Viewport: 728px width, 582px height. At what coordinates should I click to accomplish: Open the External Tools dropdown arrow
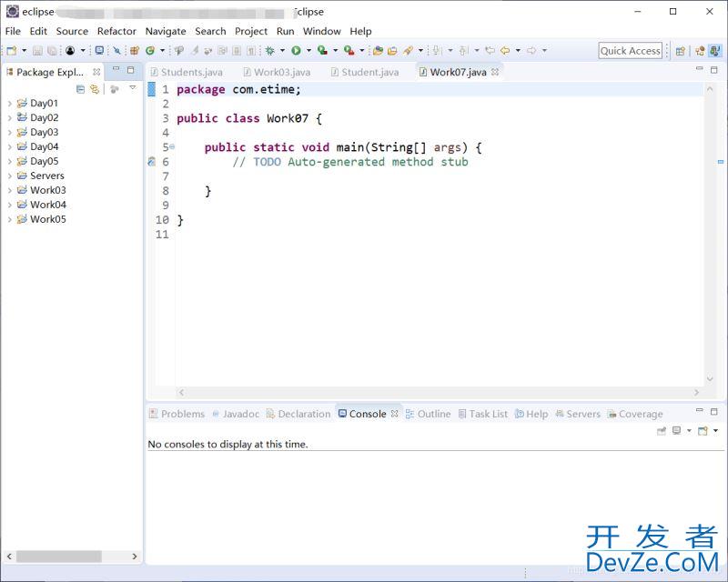tap(361, 51)
